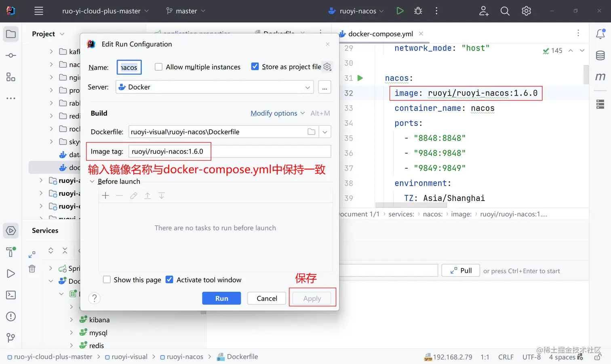611x364 pixels.
Task: Open the Git tool window icon
Action: (x=11, y=337)
